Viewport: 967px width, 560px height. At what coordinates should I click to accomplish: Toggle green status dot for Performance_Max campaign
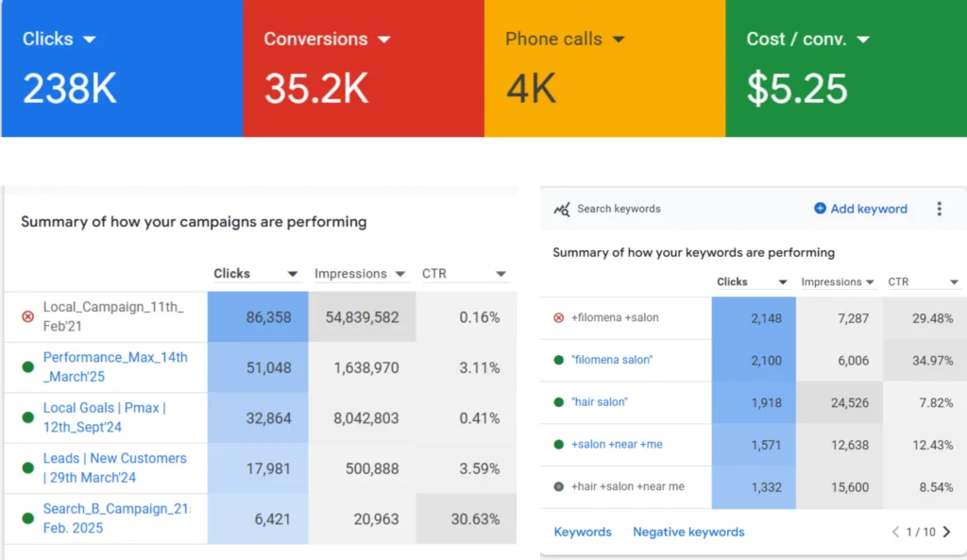click(x=27, y=367)
